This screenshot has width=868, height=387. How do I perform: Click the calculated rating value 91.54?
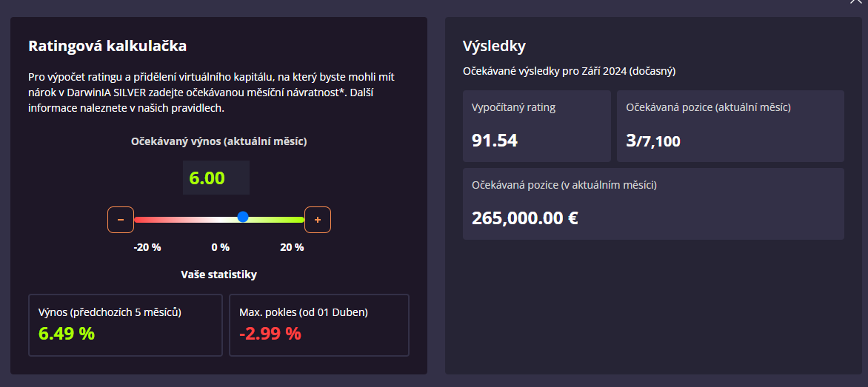coord(495,140)
